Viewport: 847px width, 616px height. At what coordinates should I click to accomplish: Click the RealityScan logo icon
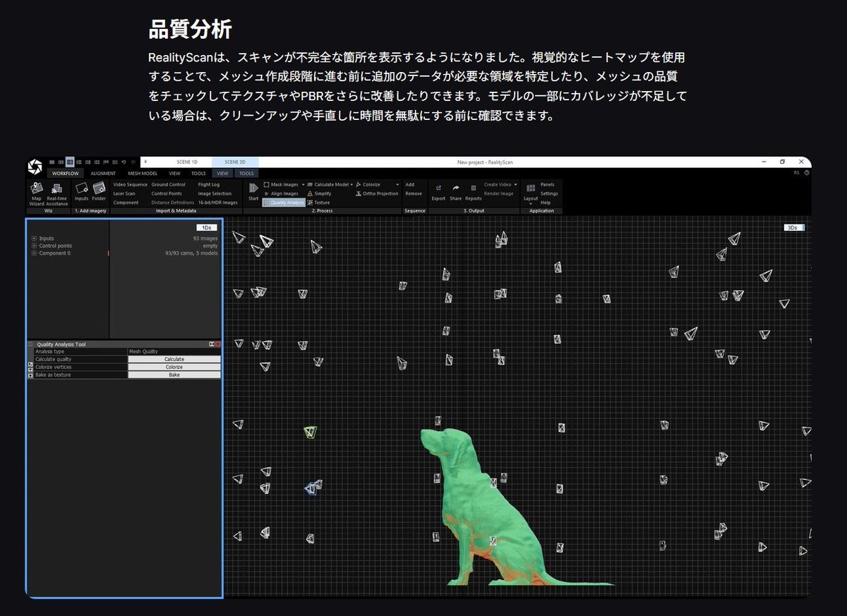tap(35, 167)
